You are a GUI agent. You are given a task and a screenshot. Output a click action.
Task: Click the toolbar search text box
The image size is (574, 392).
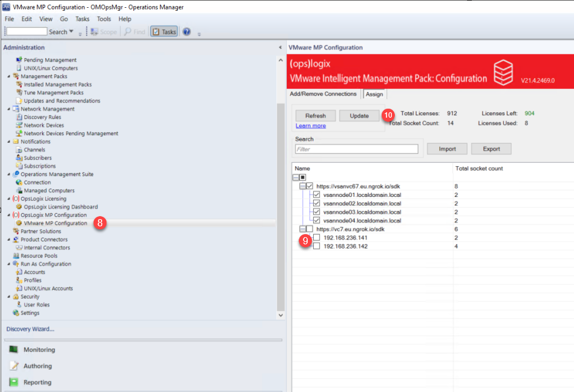tap(26, 31)
